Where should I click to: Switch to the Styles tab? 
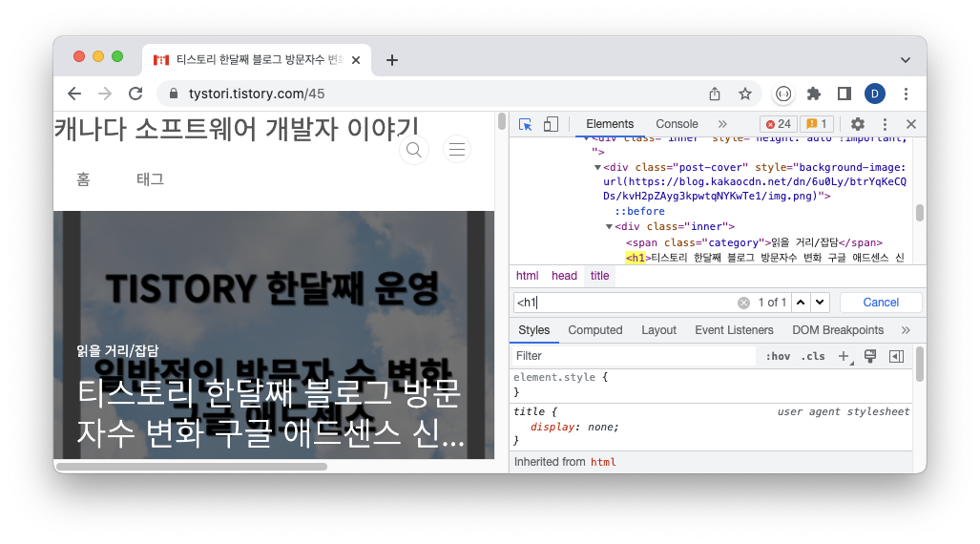[x=533, y=330]
